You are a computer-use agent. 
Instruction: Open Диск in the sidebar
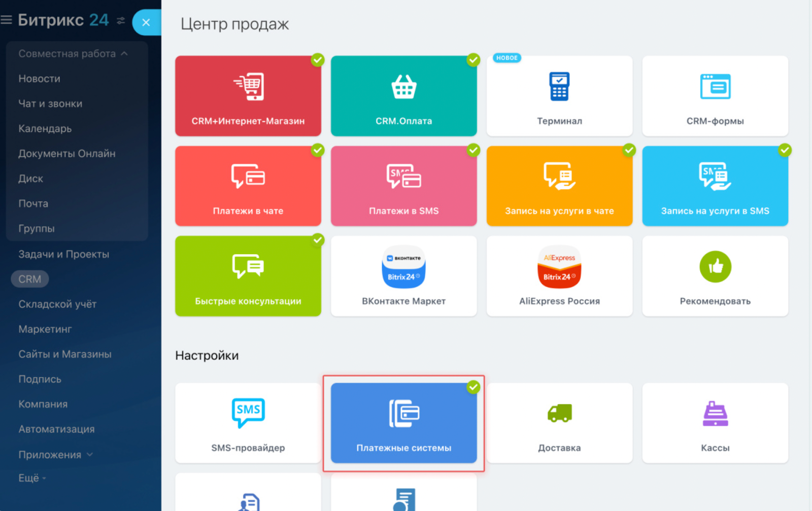(30, 179)
